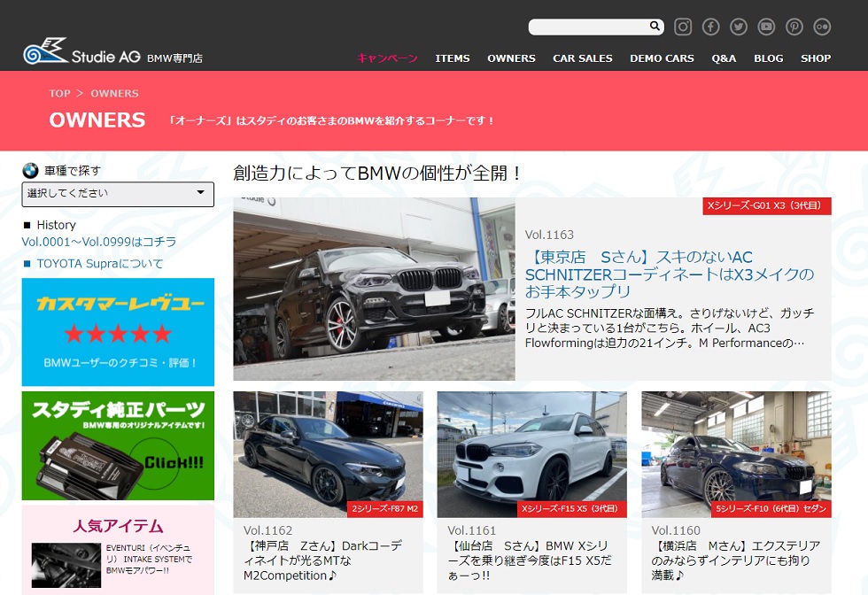The height and width of the screenshot is (595, 868).
Task: Open the blue 5 series car photo
Action: [x=736, y=454]
